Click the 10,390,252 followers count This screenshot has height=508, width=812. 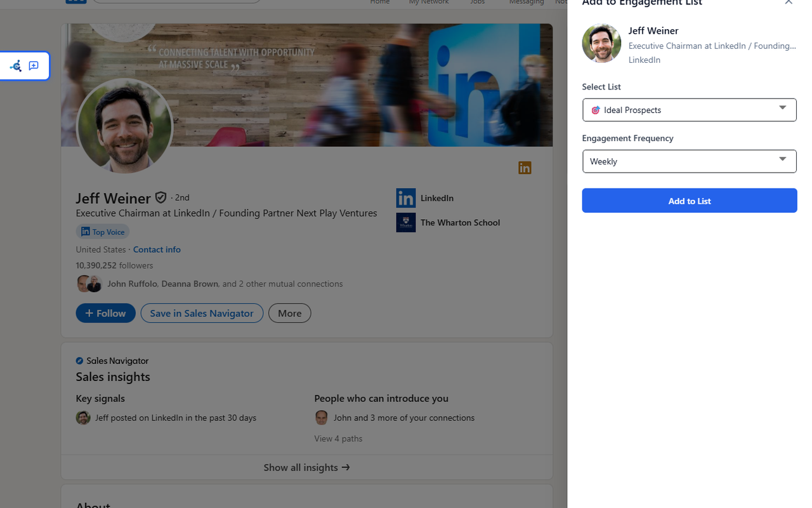click(x=114, y=265)
